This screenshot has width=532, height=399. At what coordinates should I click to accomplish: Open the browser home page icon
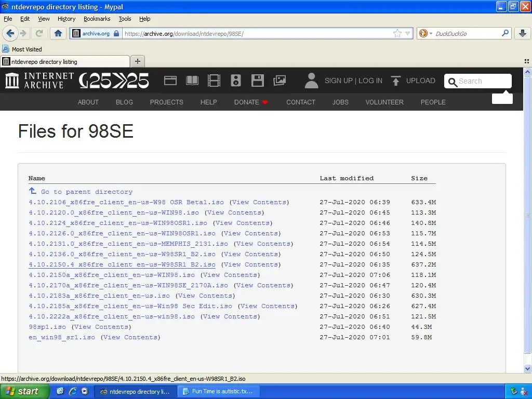coord(58,33)
